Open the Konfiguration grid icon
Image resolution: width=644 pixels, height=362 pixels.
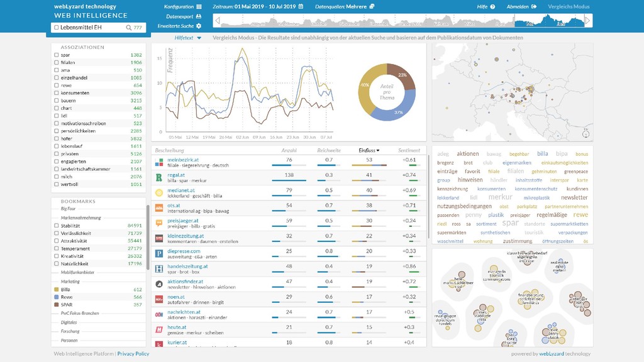(x=199, y=6)
